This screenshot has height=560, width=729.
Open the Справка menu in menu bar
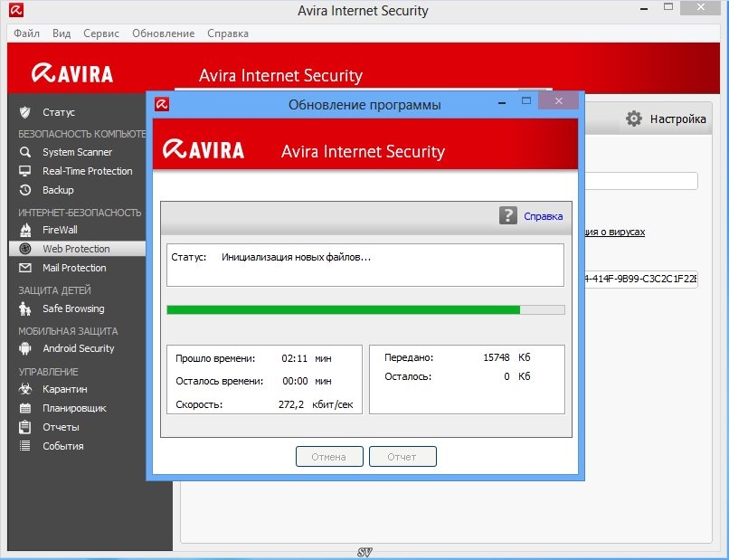228,33
